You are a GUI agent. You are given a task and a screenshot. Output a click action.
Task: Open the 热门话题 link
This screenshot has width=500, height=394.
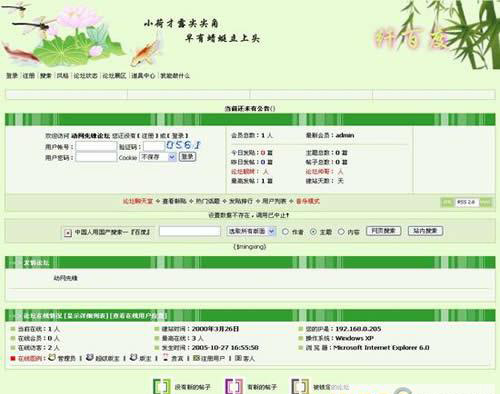click(207, 201)
